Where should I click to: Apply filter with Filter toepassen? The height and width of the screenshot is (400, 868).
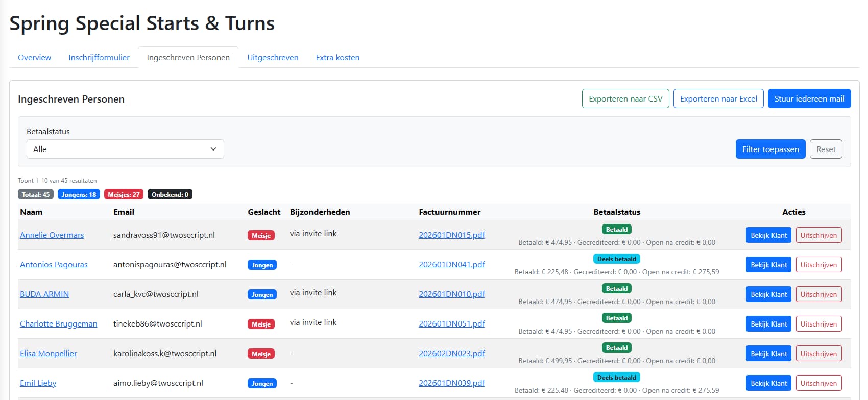click(x=770, y=149)
